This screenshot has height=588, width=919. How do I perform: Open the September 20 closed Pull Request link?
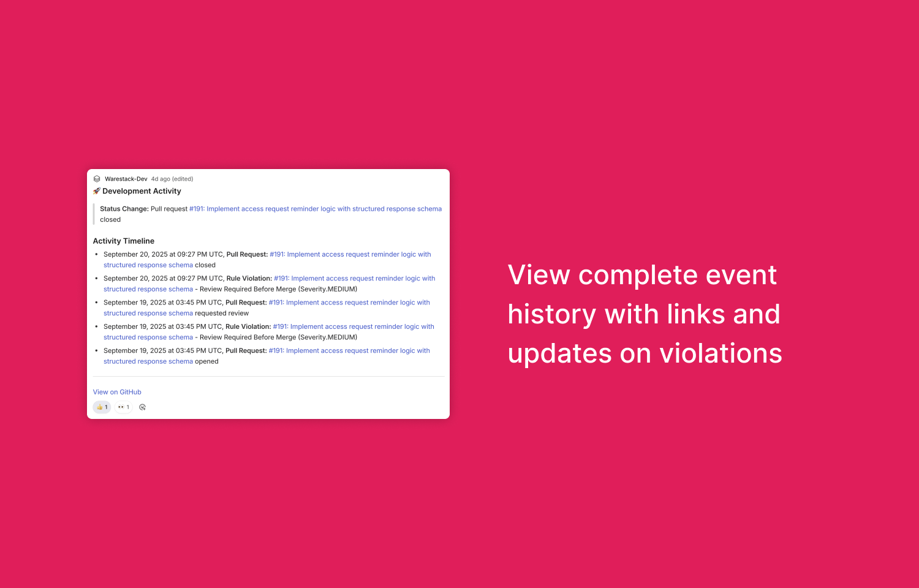[x=350, y=254]
